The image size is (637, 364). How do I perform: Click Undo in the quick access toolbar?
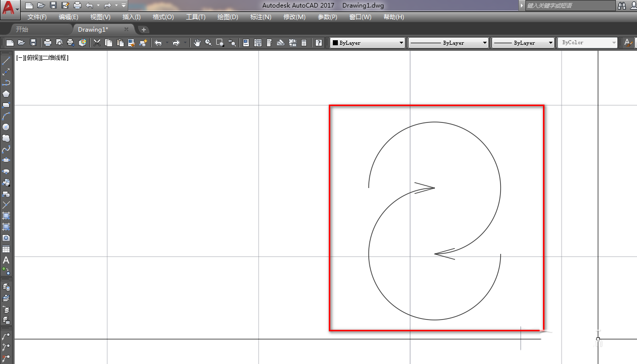point(89,6)
